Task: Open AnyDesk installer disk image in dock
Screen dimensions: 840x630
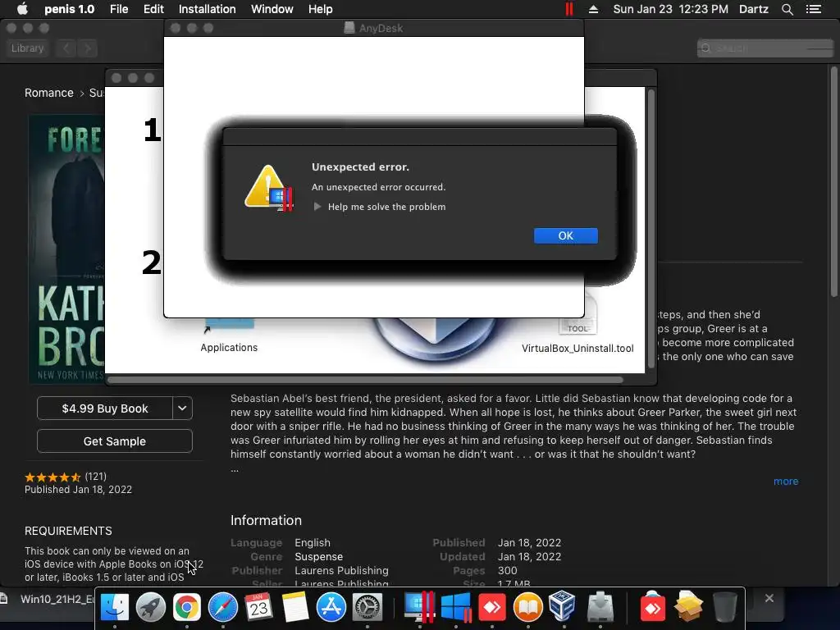Action: (x=652, y=607)
